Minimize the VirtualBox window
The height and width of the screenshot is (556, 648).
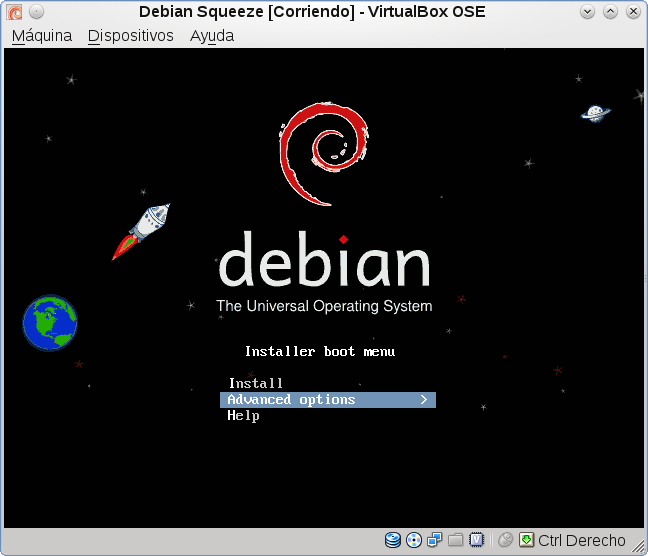(587, 12)
